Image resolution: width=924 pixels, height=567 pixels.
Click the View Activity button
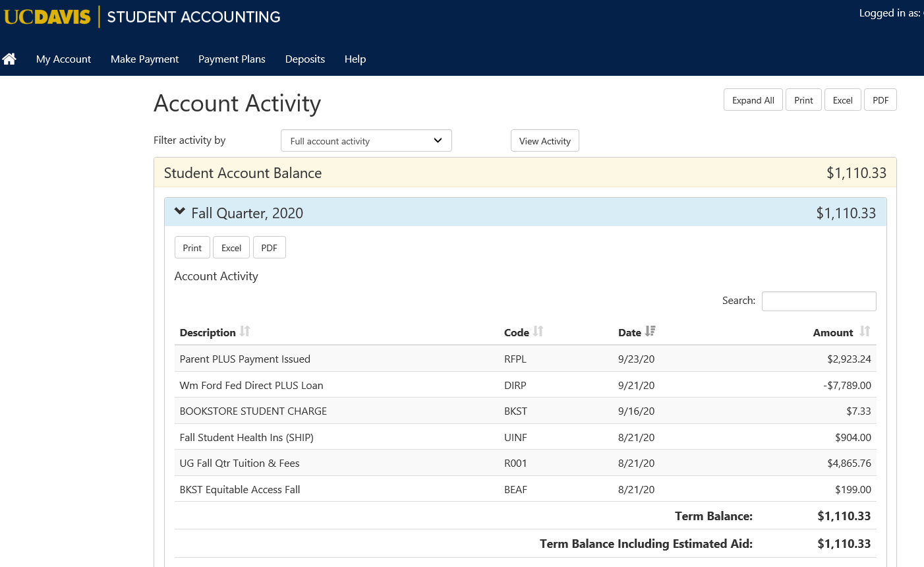click(x=544, y=141)
